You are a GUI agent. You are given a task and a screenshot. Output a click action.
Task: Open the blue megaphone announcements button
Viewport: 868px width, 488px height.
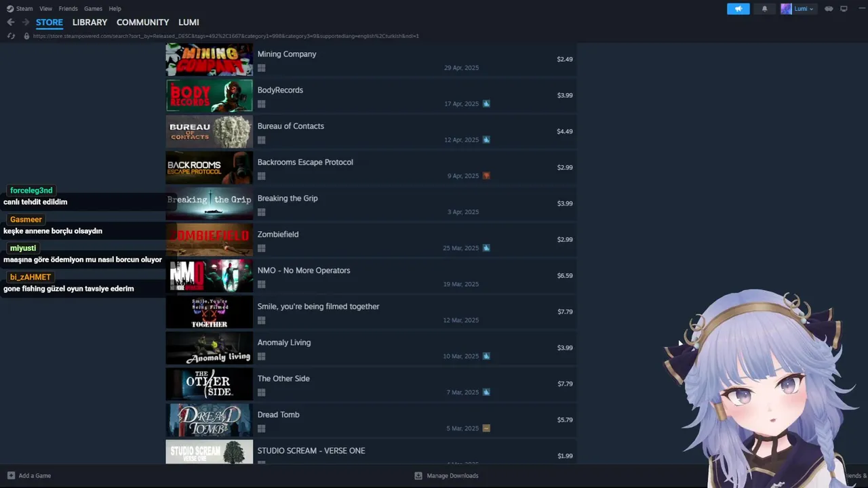click(x=738, y=9)
